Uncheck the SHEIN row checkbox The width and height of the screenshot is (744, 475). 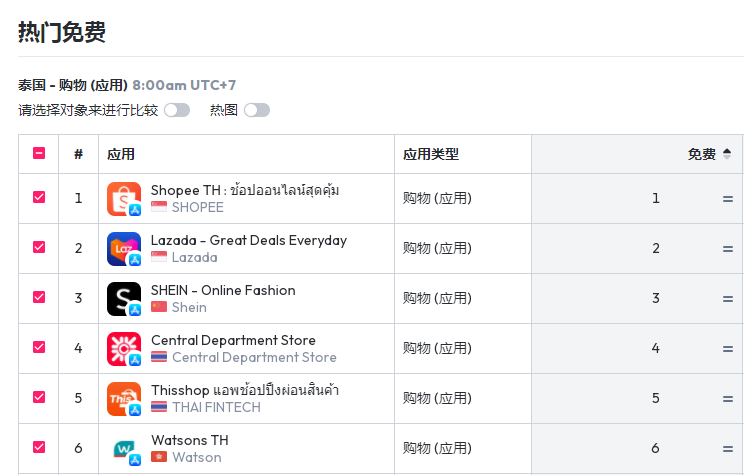(39, 297)
